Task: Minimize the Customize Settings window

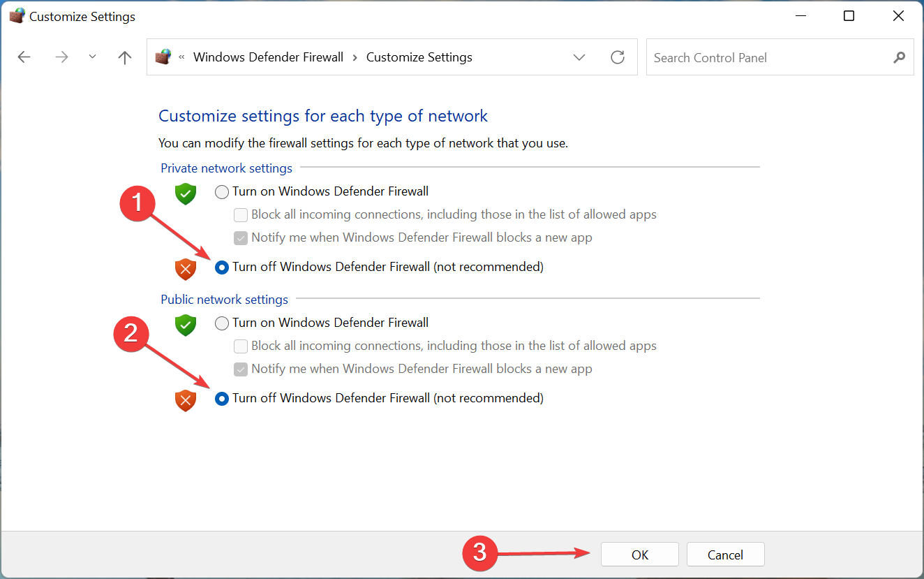Action: tap(799, 16)
